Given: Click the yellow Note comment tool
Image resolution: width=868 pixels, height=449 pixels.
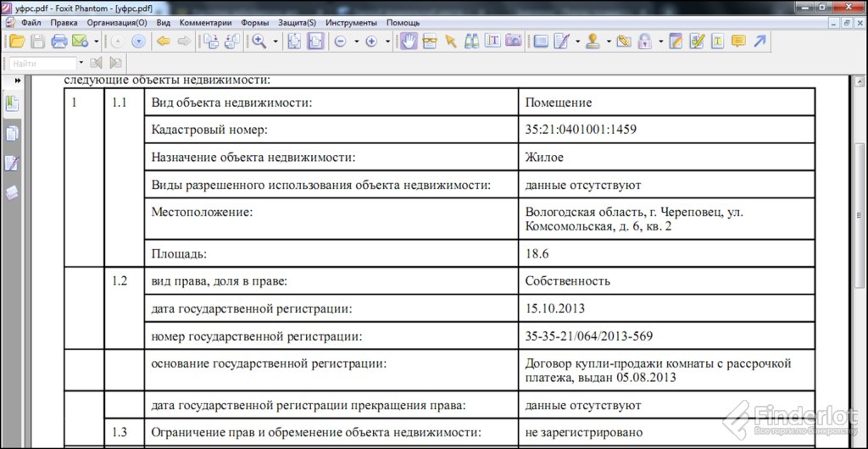Looking at the screenshot, I should click(x=738, y=41).
